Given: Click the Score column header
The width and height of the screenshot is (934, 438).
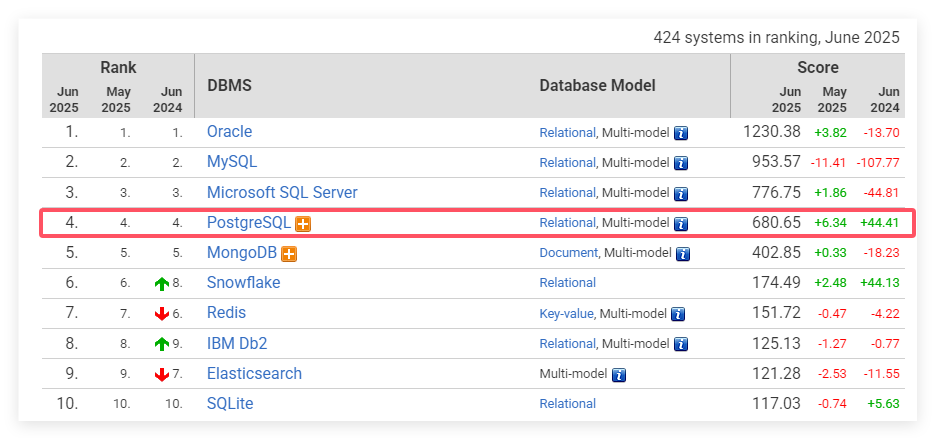Looking at the screenshot, I should coord(818,67).
